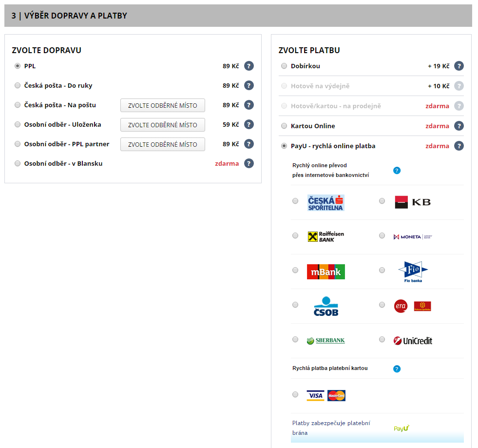The height and width of the screenshot is (448, 478).
Task: Pick VISA MasterCard payment radio button
Action: pos(295,394)
